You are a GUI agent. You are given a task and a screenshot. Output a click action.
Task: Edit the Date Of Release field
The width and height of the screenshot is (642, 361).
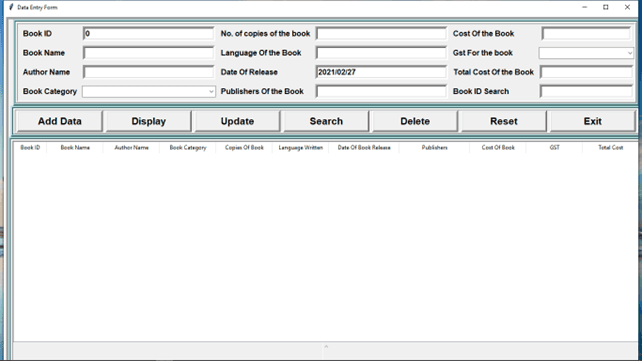(381, 72)
